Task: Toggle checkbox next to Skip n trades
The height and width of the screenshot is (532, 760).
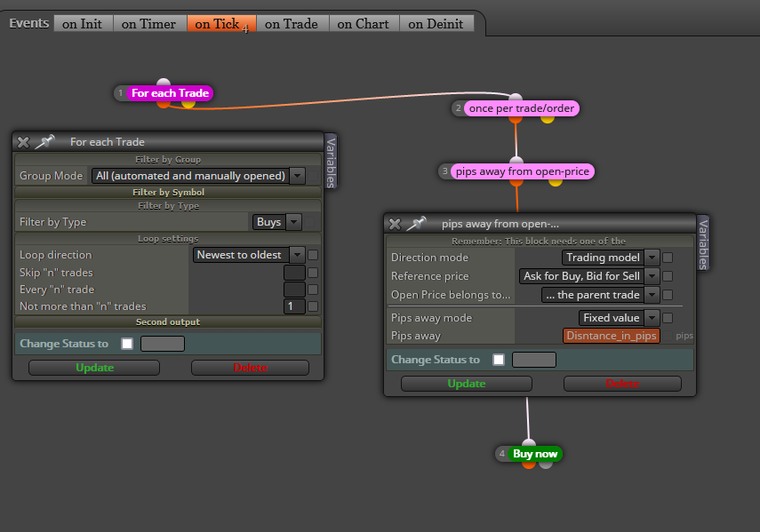Action: 313,273
